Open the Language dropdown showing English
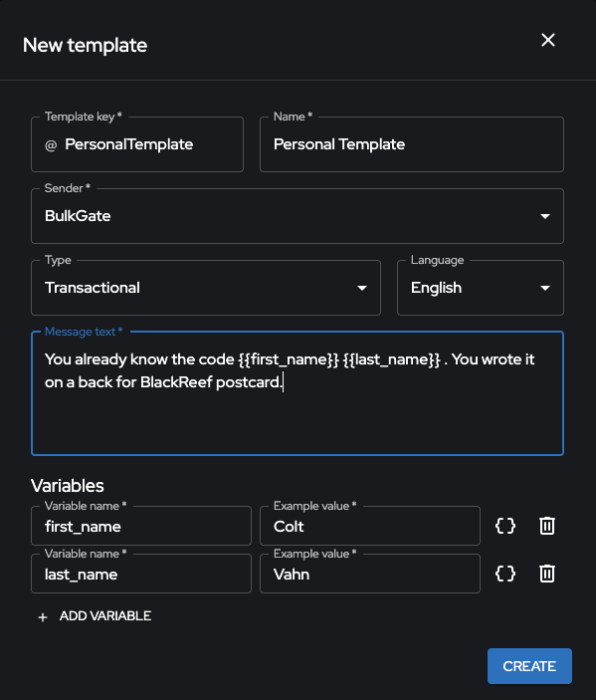596x700 pixels. pyautogui.click(x=481, y=288)
